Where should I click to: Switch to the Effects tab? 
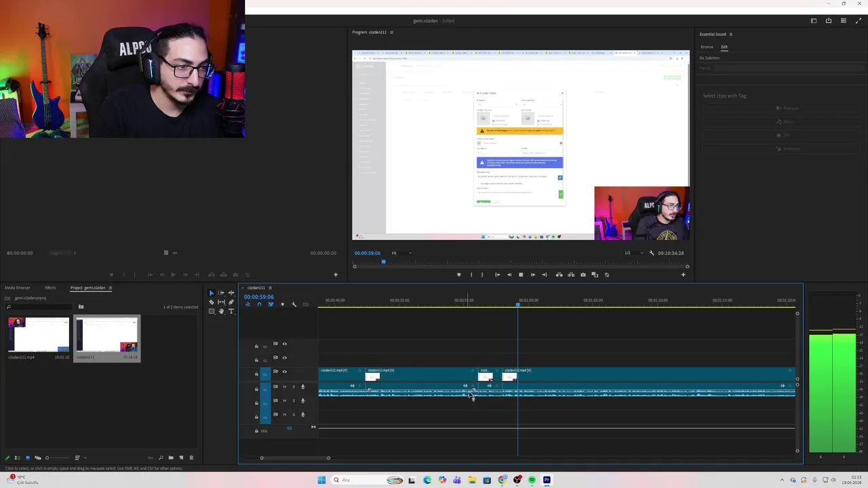click(x=50, y=288)
